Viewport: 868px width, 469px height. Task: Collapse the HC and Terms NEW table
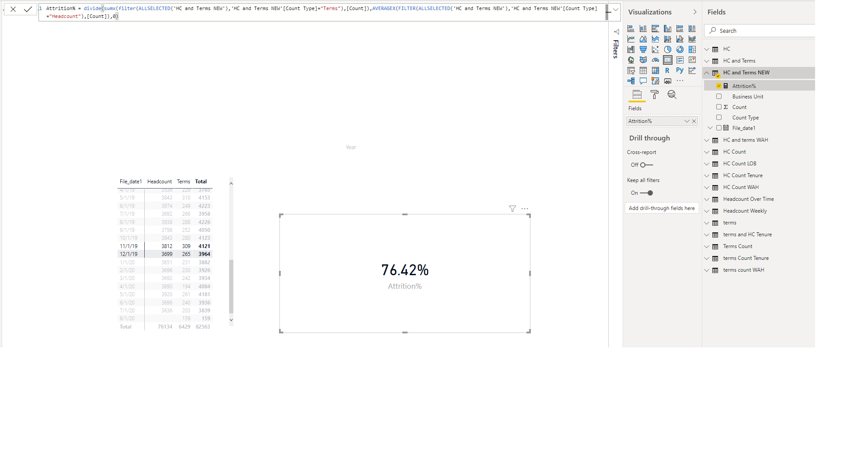coord(707,73)
